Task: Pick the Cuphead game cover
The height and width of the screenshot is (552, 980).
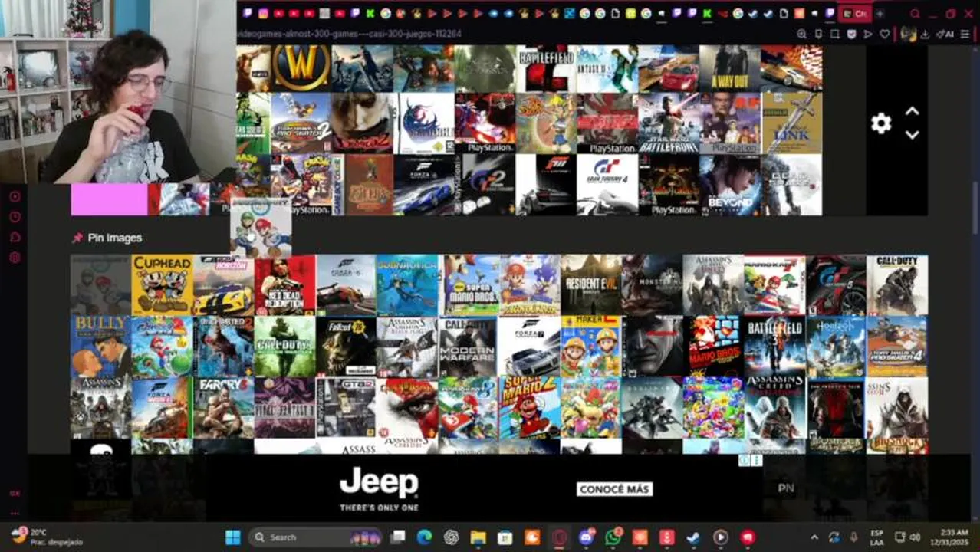Action: pos(162,285)
